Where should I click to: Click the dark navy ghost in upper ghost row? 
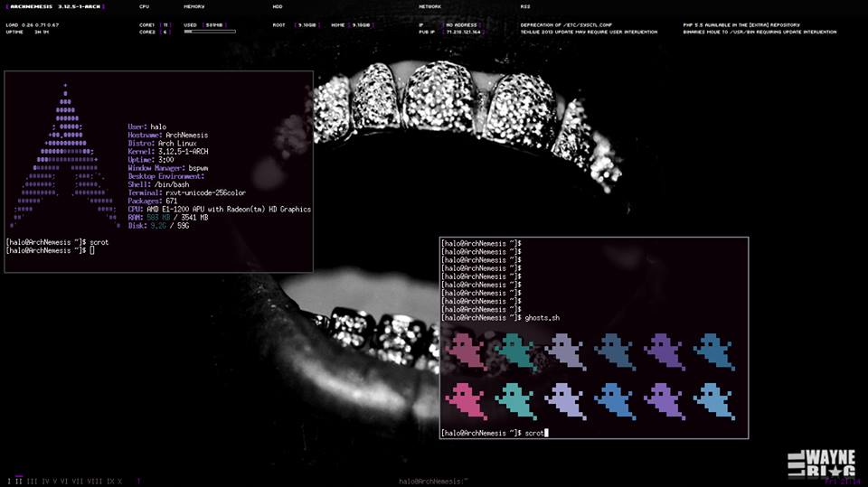(x=616, y=351)
